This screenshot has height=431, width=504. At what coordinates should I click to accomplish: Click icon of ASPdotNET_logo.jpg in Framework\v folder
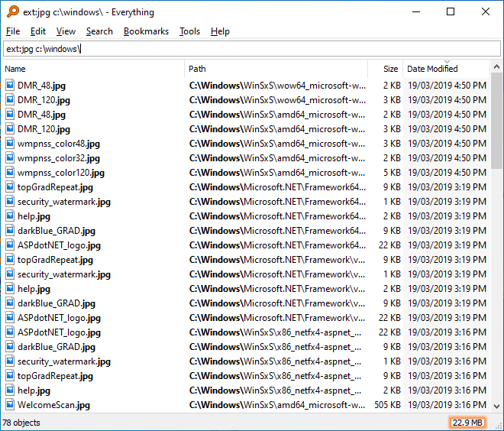pos(10,317)
